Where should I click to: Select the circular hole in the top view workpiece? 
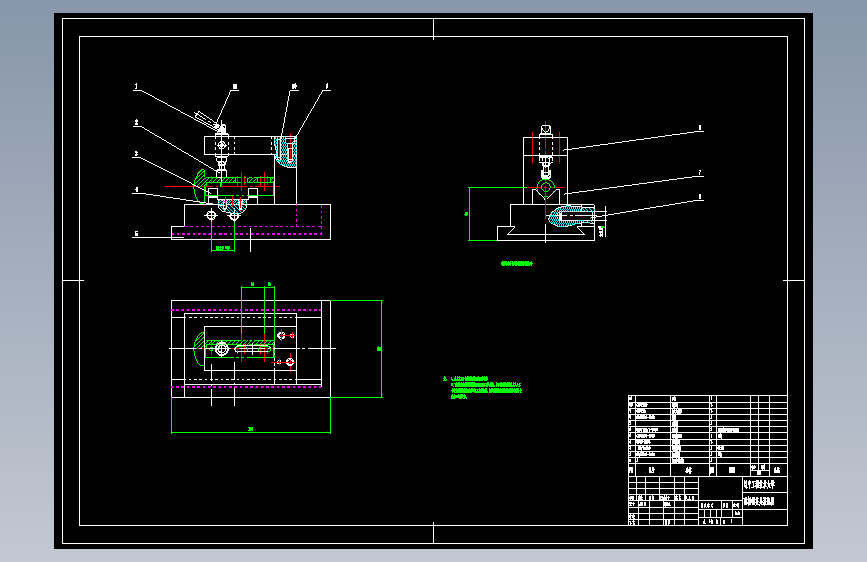pos(222,349)
